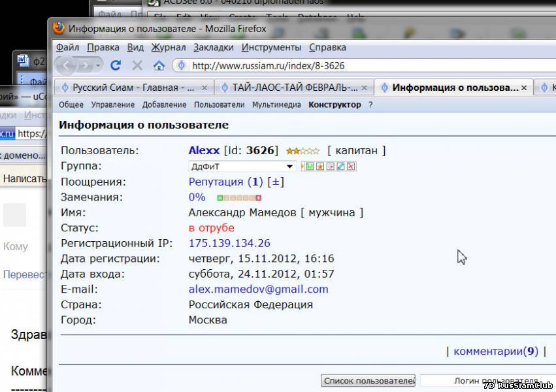The image size is (556, 392).
Task: Click the user's star rating icons
Action: pyautogui.click(x=303, y=151)
